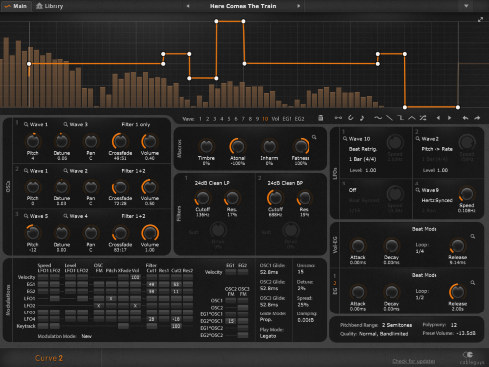Open LFO 2 'Pitch -> Rate' mode dropdown
Image resolution: width=489 pixels, height=367 pixels.
pyautogui.click(x=437, y=149)
